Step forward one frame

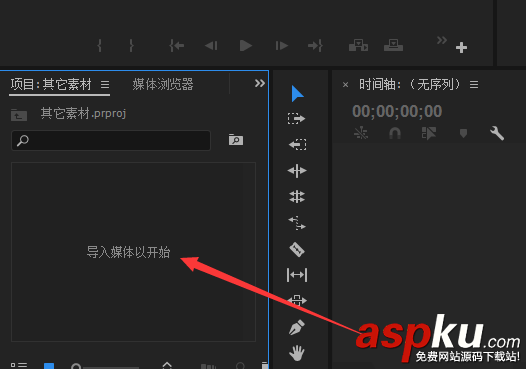[x=281, y=45]
